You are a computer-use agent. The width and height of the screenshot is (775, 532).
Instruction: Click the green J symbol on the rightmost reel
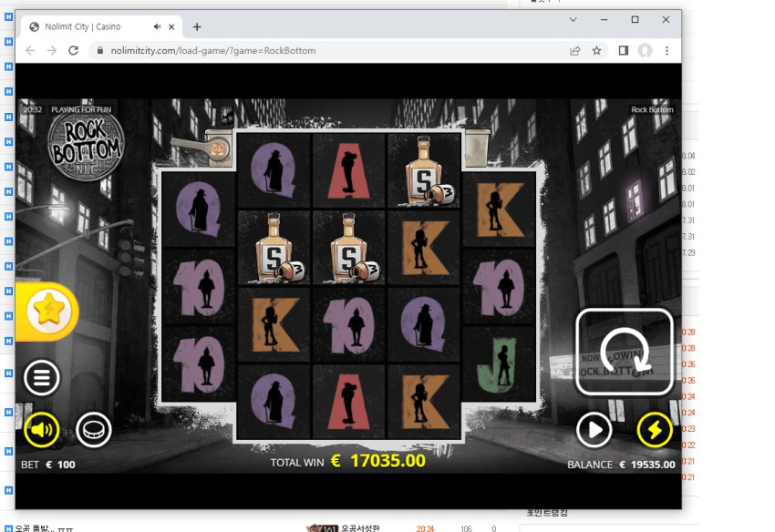coord(500,363)
